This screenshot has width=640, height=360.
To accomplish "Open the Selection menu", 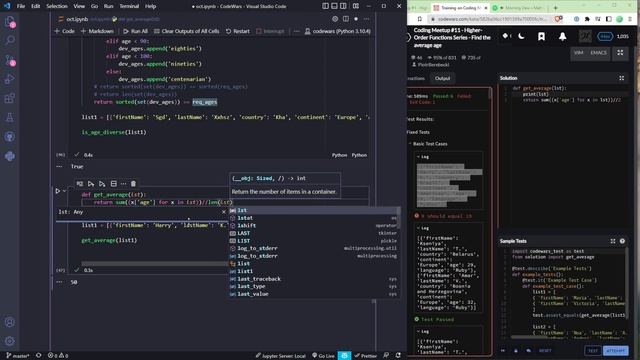I will [x=57, y=6].
